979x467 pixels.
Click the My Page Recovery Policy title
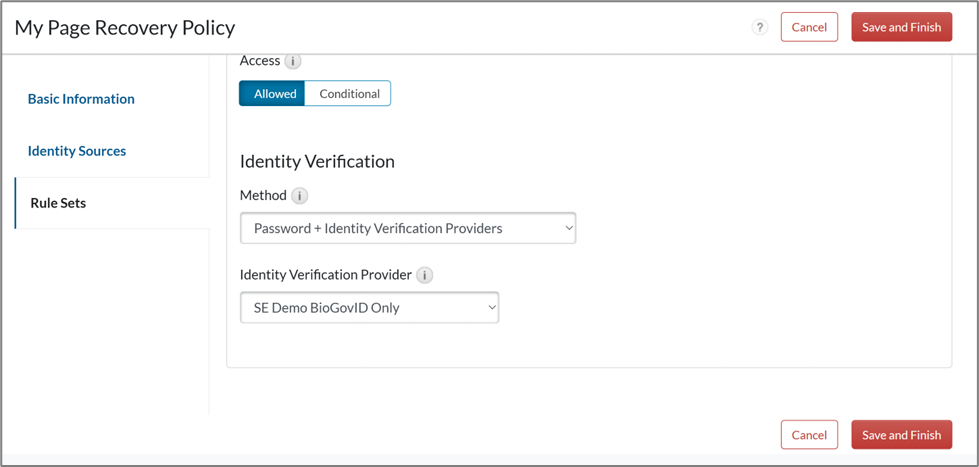click(125, 27)
